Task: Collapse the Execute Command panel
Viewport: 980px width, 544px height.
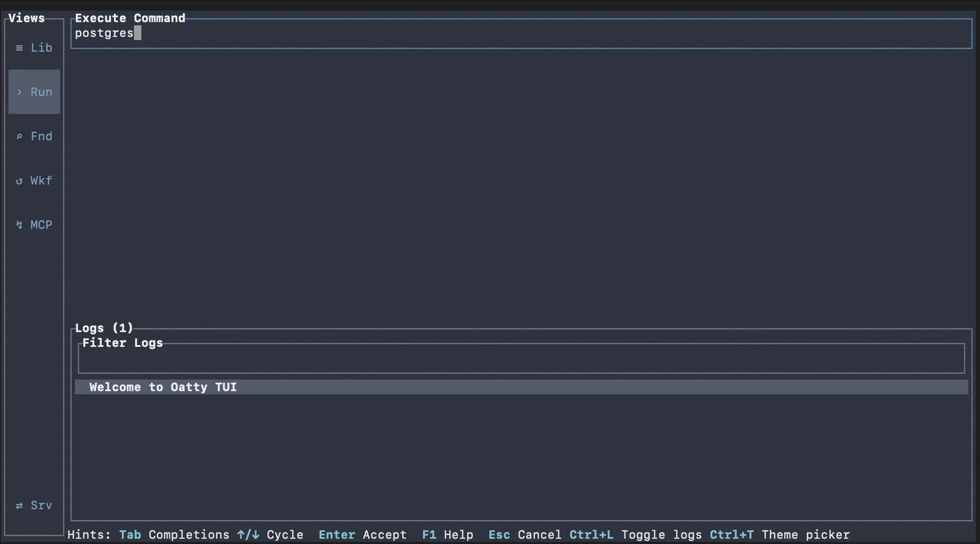Action: click(x=130, y=17)
